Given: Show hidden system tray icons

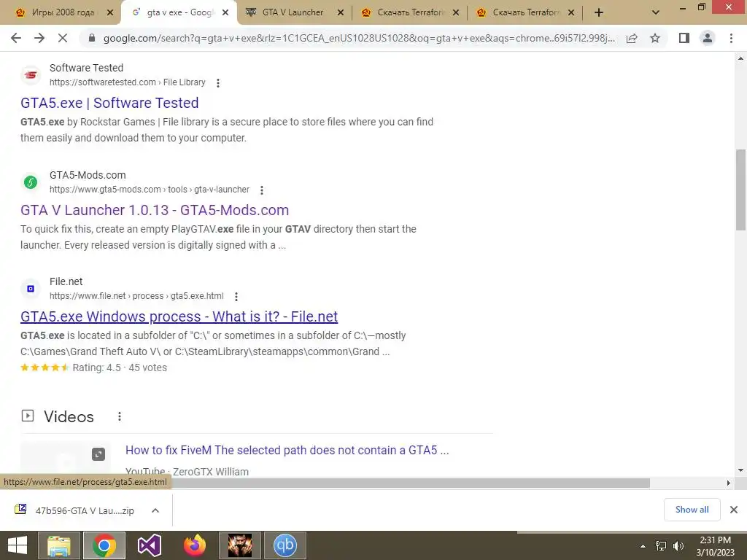Looking at the screenshot, I should [x=643, y=546].
